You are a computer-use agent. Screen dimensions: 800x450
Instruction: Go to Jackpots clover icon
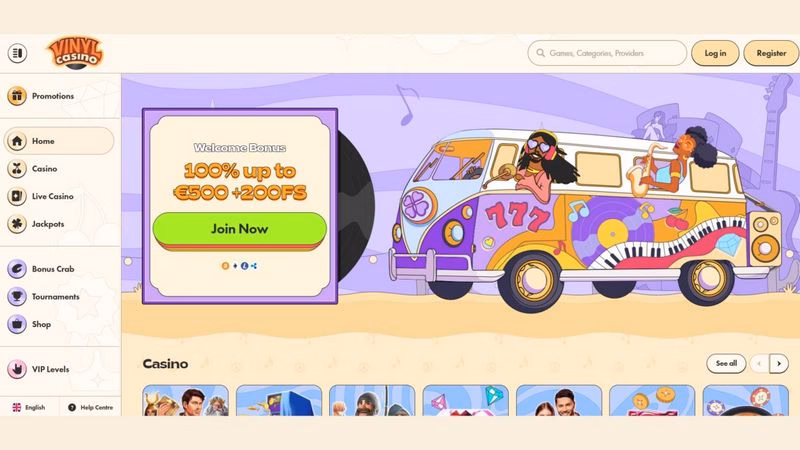click(x=17, y=224)
